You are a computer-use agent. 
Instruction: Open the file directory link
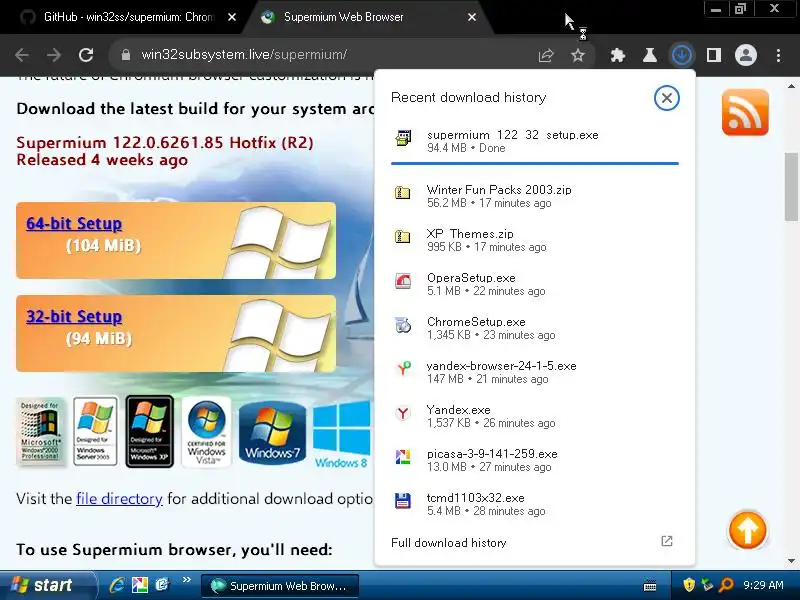point(119,498)
